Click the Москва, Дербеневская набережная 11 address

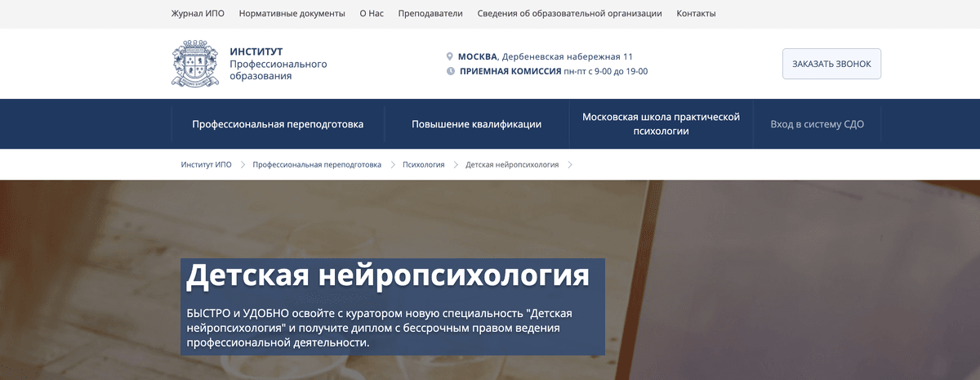pyautogui.click(x=546, y=56)
